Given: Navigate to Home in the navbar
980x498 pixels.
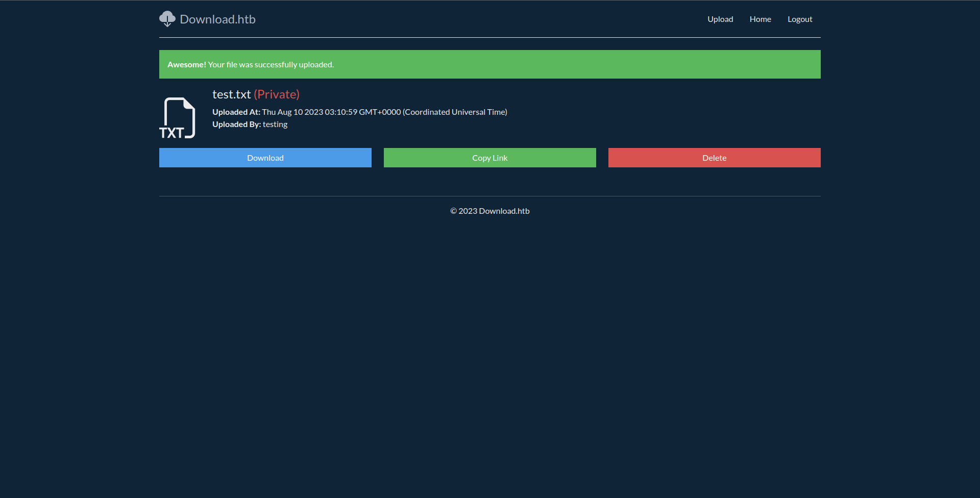Looking at the screenshot, I should (x=760, y=19).
